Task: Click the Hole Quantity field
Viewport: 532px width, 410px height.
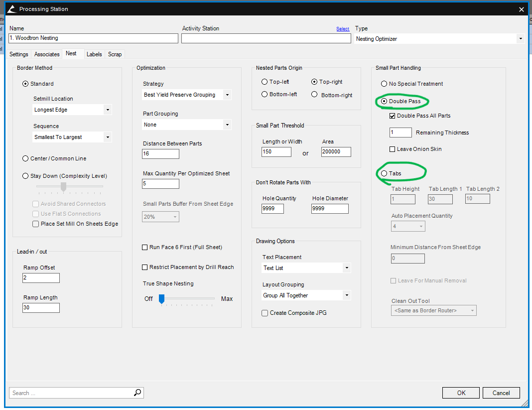Action: click(272, 208)
